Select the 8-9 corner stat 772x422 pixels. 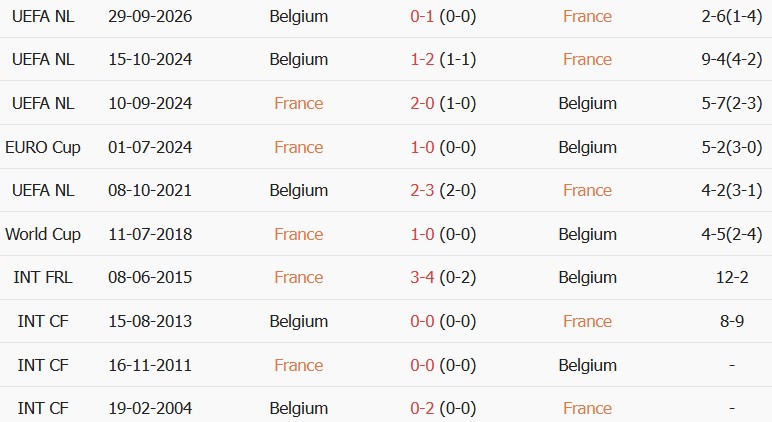point(732,321)
